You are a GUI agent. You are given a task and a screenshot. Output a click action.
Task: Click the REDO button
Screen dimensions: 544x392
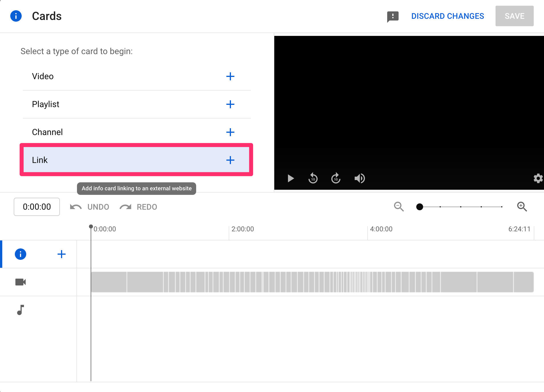[x=138, y=207]
